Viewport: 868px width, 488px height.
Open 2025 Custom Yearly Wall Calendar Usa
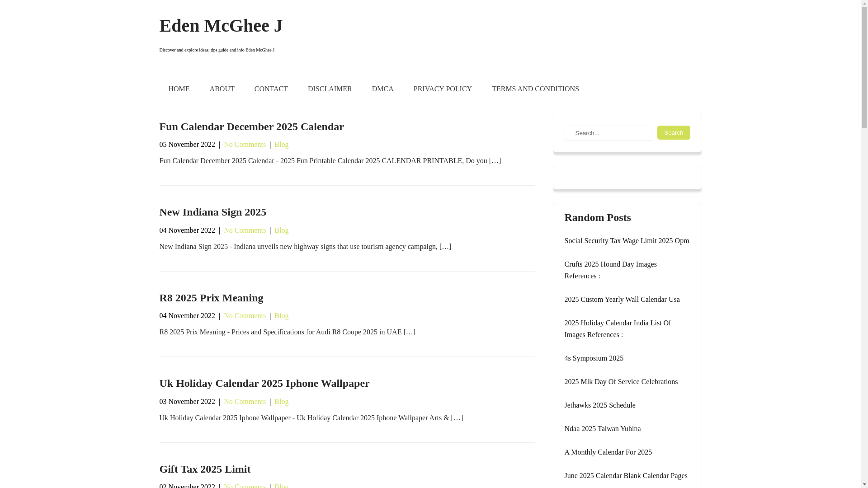[x=622, y=300]
